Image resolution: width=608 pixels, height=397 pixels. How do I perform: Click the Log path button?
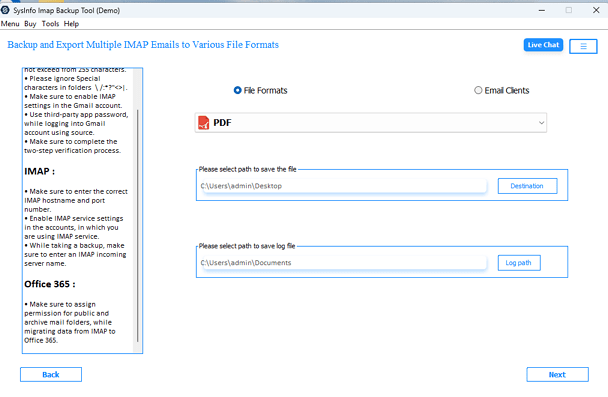(x=519, y=263)
